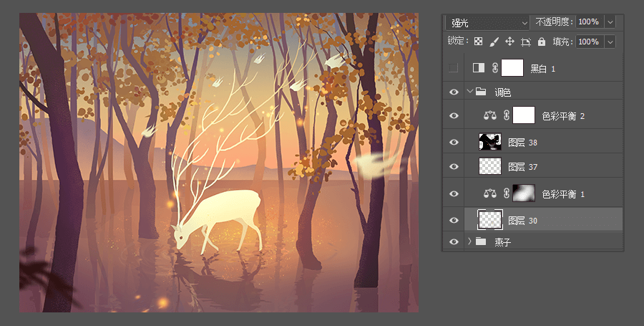
Task: Open the 填充 fill dropdown arrow
Action: tap(610, 42)
